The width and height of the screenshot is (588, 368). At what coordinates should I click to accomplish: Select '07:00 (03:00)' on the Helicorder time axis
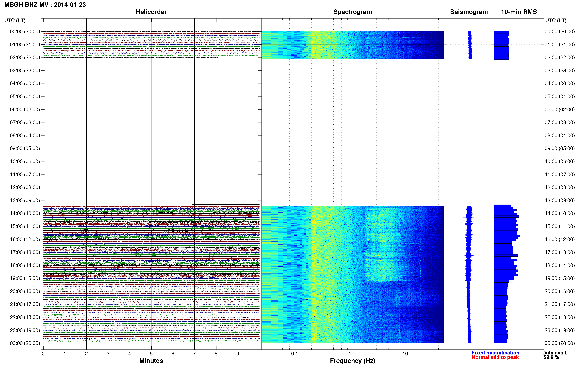[x=25, y=122]
